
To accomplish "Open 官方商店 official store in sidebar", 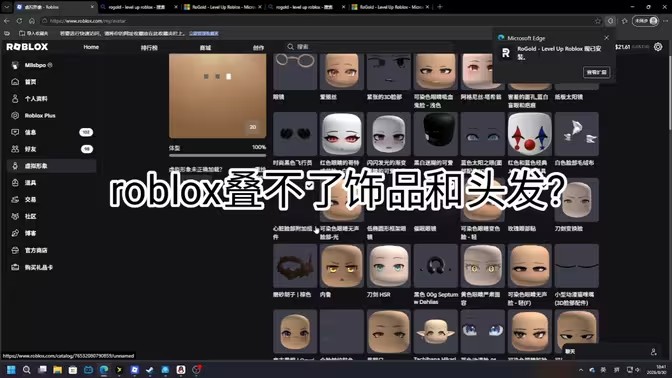I will point(51,250).
